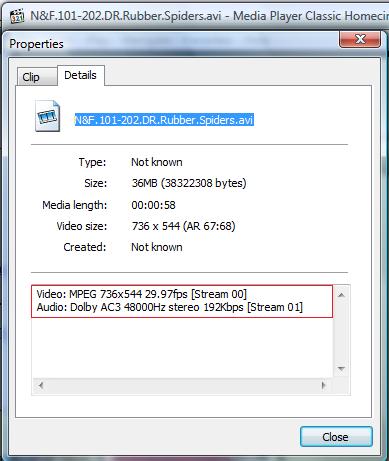Screen dimensions: 389x461
Task: Click the Media Player Classic title bar icon
Action: tap(17, 16)
